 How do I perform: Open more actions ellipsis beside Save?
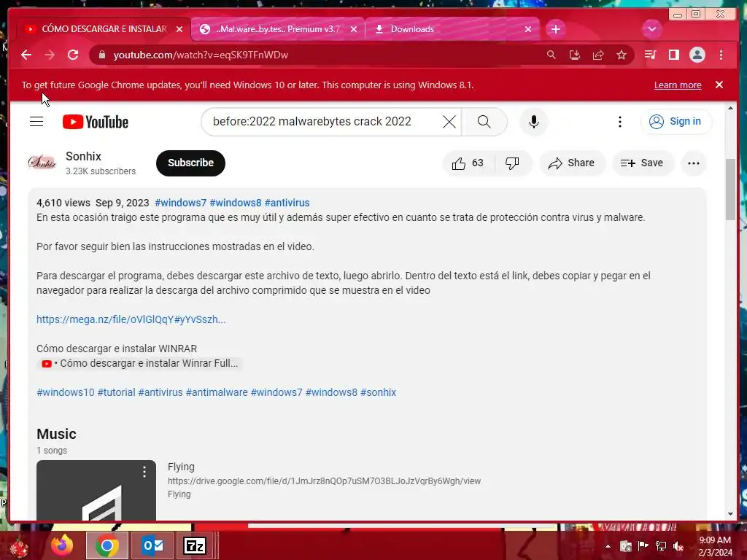pyautogui.click(x=694, y=163)
